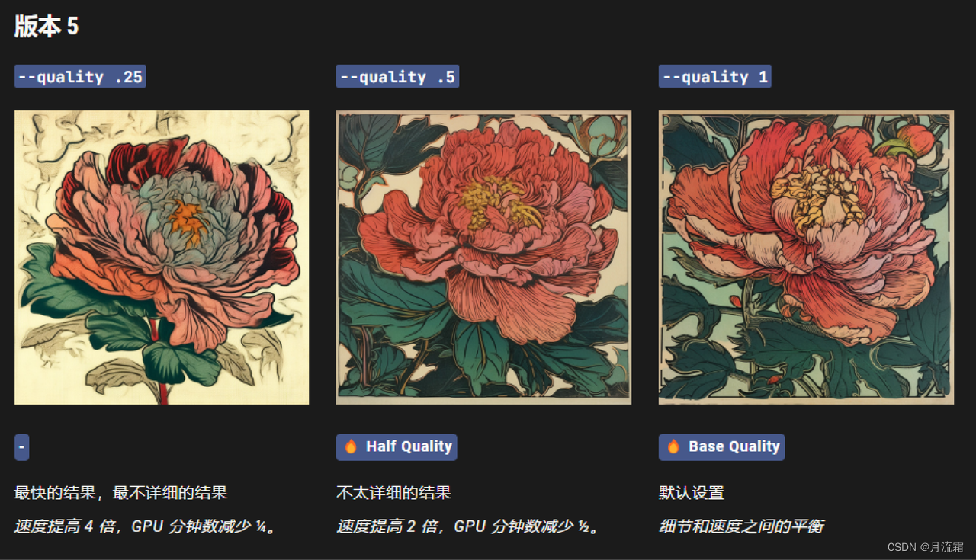Click the CSDN @月流霜 watermark
Viewport: 976px width, 560px height.
pyautogui.click(x=925, y=547)
